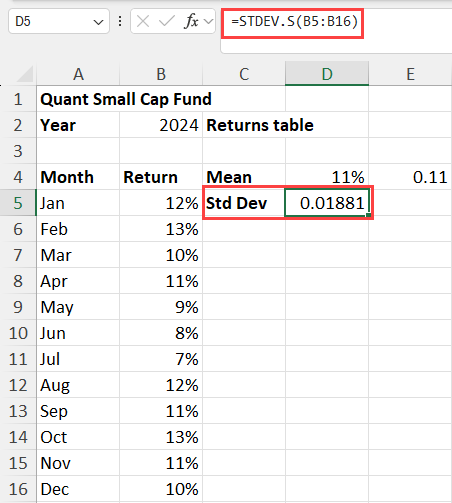
Task: Click Apr's return cell showing 11%
Action: pos(161,281)
